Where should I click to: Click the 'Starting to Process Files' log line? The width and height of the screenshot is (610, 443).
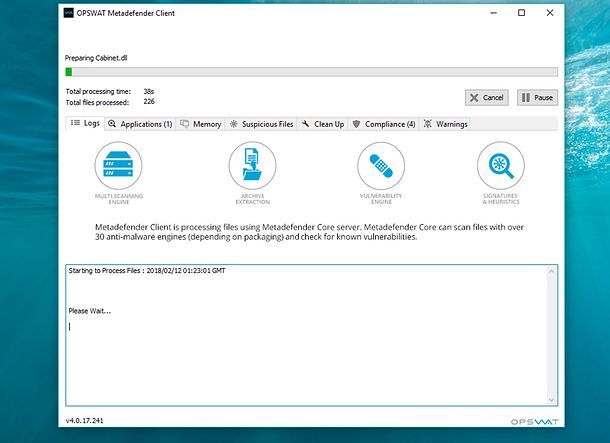click(x=147, y=270)
